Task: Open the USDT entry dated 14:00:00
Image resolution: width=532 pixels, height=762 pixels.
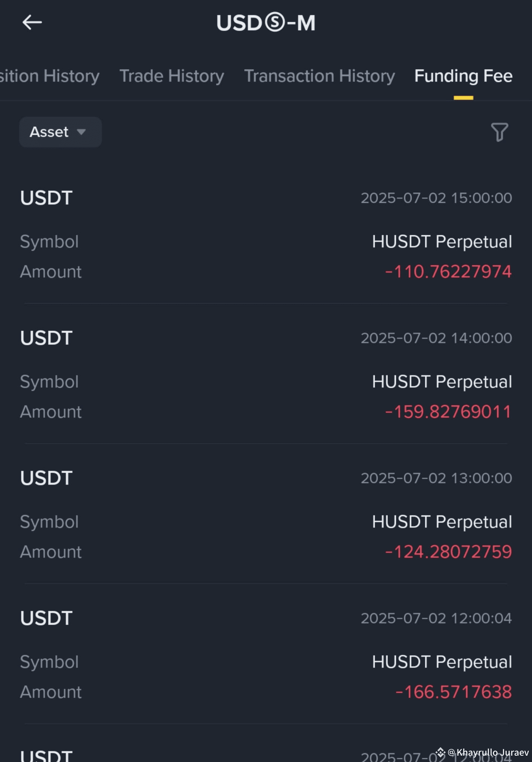Action: pyautogui.click(x=266, y=375)
